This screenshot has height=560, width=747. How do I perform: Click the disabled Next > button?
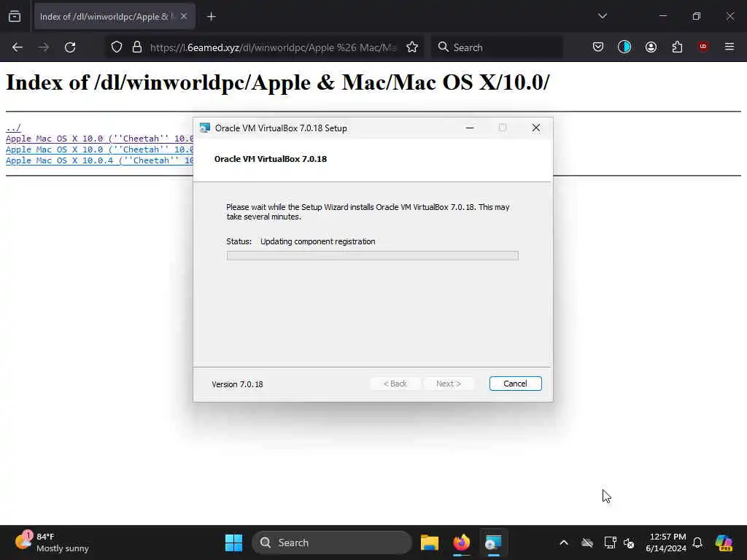click(449, 384)
